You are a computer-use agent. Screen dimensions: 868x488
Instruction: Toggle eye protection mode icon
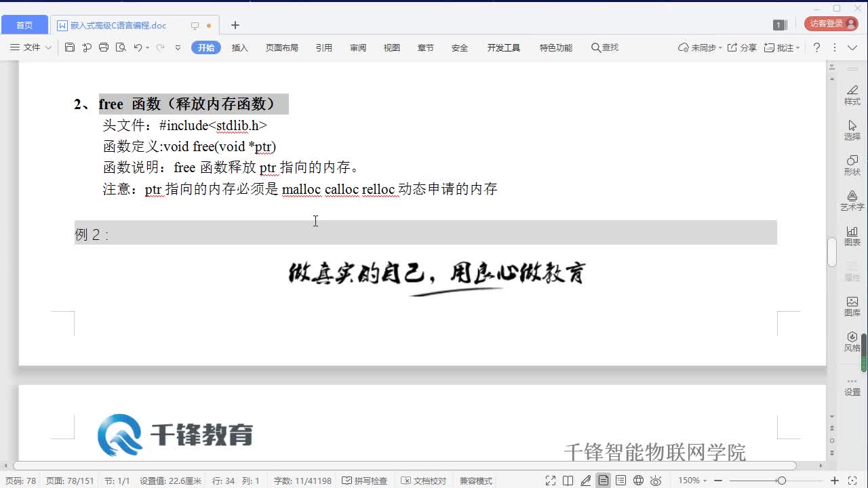[656, 481]
